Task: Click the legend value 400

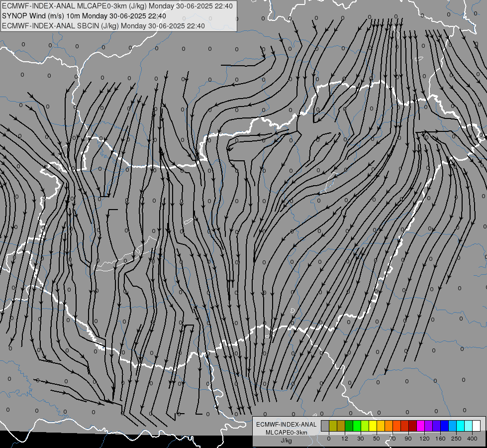Action: pos(472,439)
